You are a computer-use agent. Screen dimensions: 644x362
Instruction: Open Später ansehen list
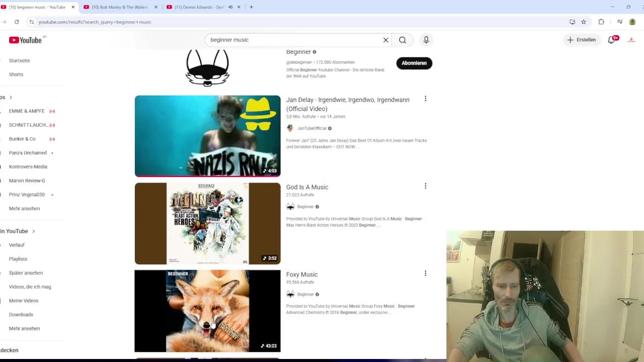click(x=26, y=273)
